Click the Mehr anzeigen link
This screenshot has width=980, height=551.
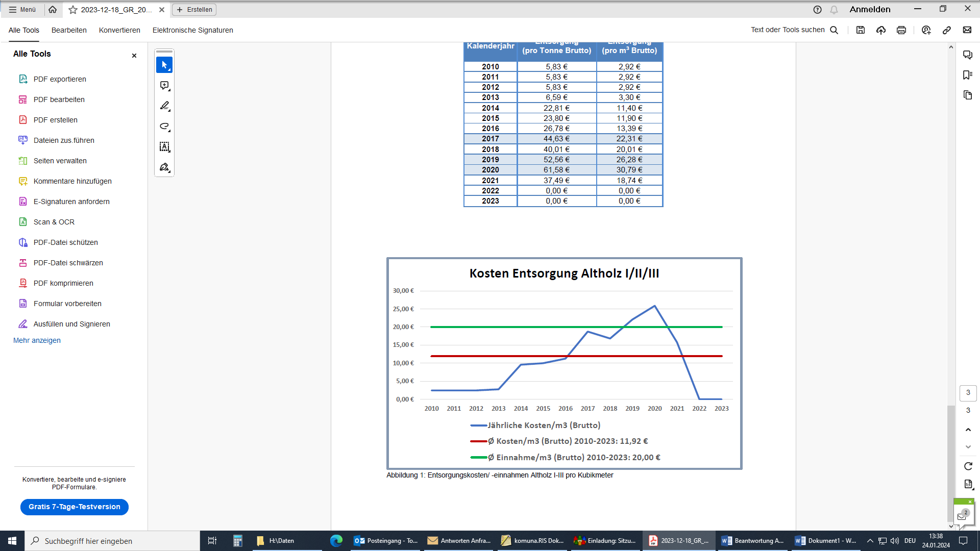coord(37,340)
